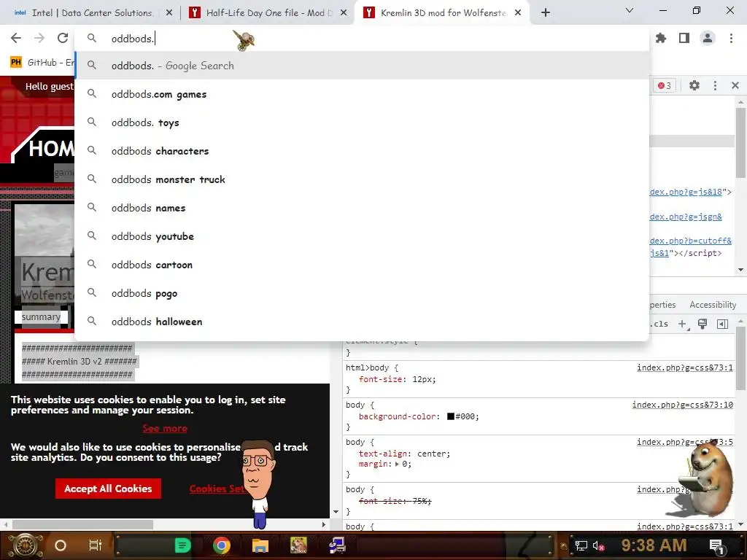Open the index.php?g=css&73:10 source link
The image size is (747, 560).
coord(682,405)
